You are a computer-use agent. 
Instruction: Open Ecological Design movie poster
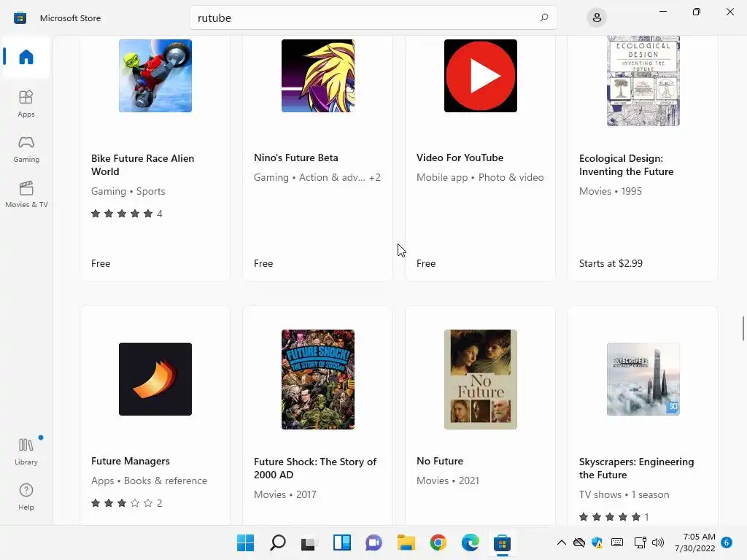643,80
